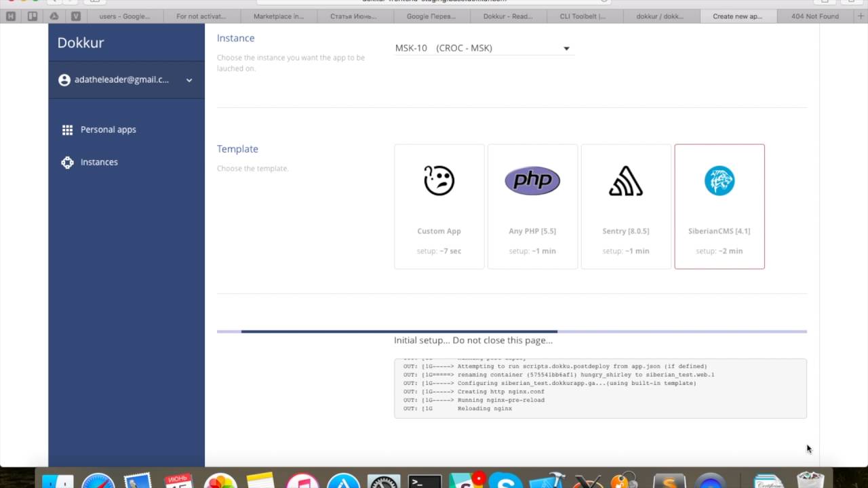Image resolution: width=868 pixels, height=488 pixels.
Task: Click the Template section heading
Action: tap(237, 149)
